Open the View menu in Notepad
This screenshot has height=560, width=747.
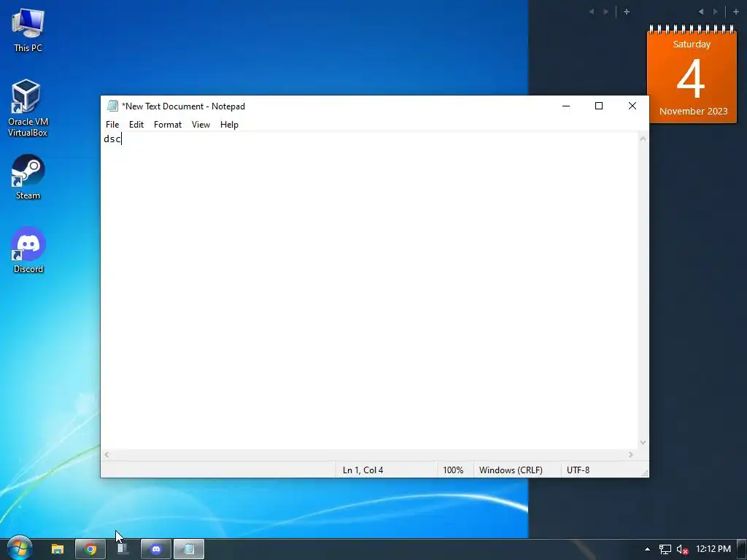click(201, 124)
